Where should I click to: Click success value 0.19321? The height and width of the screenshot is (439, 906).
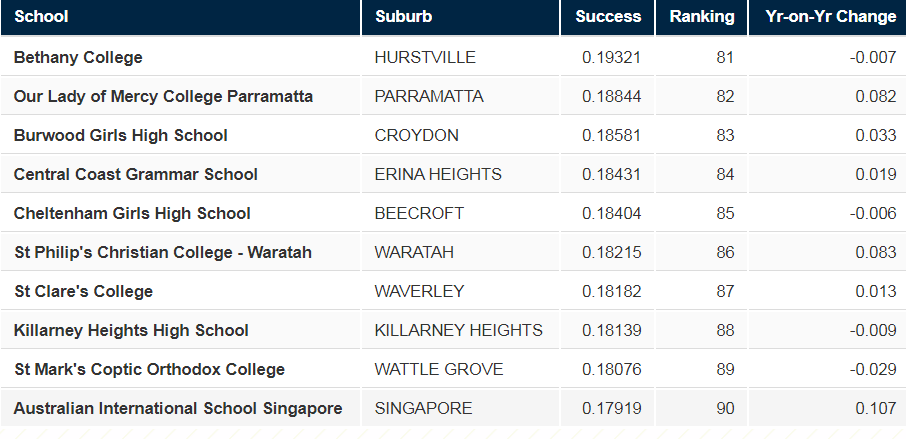pyautogui.click(x=611, y=57)
